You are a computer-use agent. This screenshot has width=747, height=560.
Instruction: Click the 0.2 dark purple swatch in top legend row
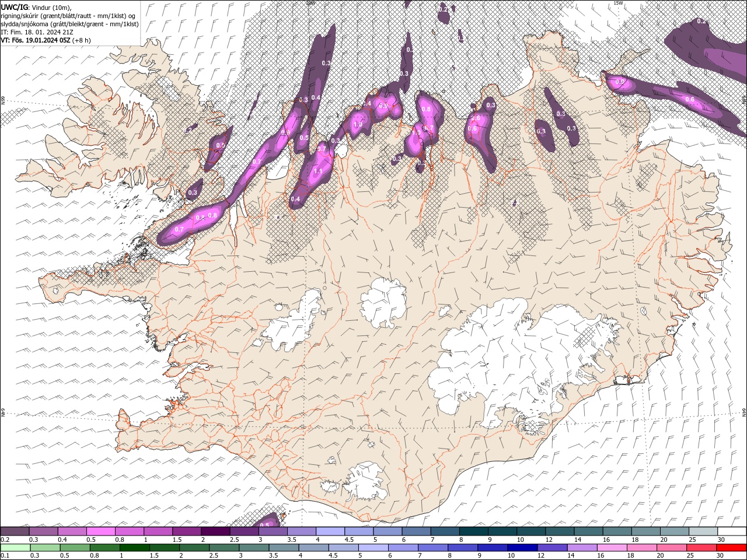click(x=15, y=531)
